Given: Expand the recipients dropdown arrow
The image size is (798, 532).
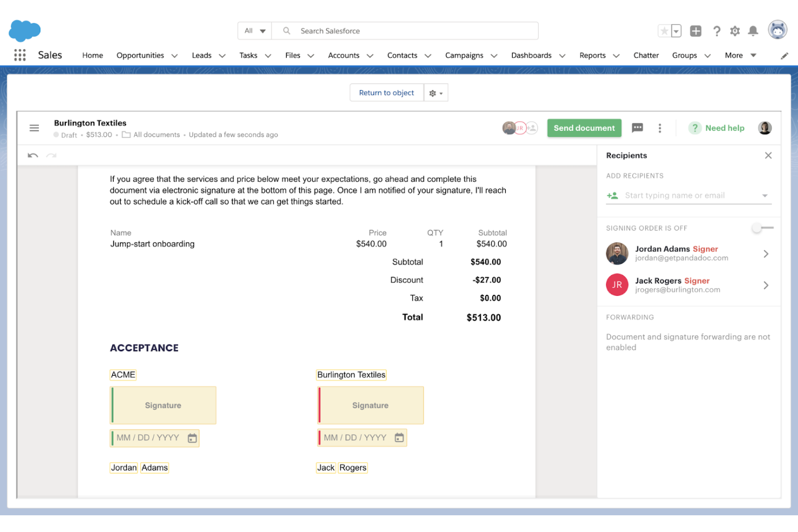Looking at the screenshot, I should (x=765, y=195).
